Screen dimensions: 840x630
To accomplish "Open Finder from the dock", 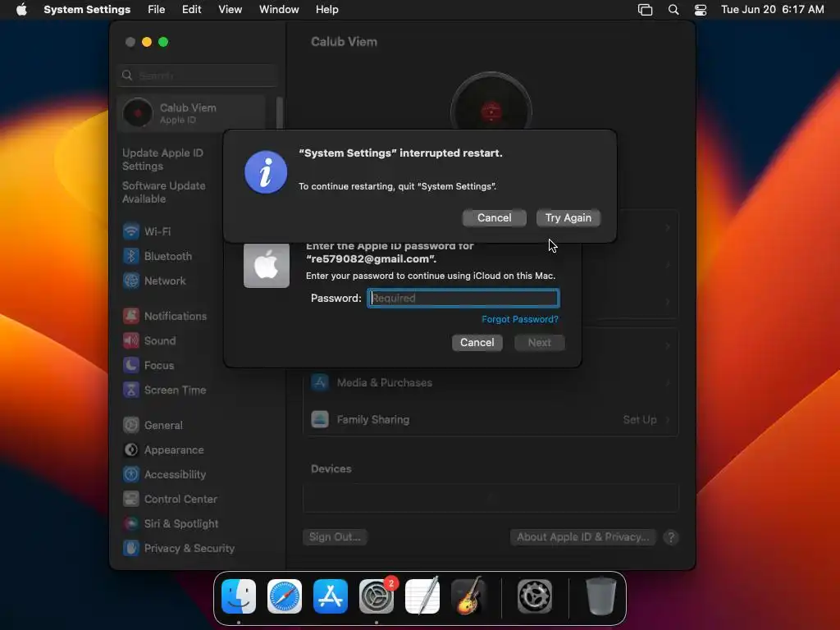I will pos(239,596).
